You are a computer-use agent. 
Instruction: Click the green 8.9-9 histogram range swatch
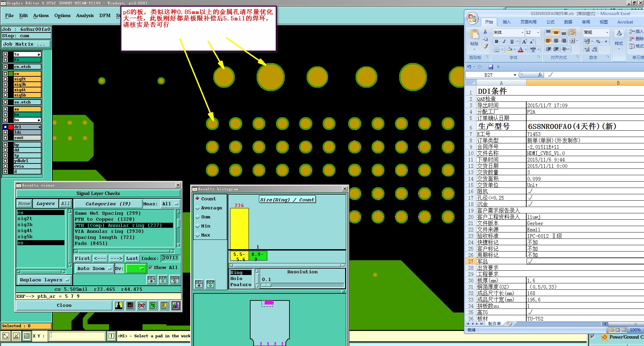258,256
